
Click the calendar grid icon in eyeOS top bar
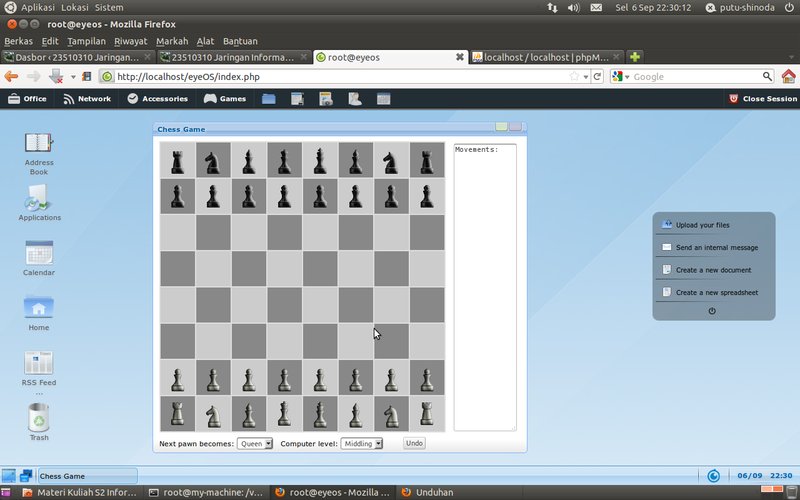tap(384, 98)
